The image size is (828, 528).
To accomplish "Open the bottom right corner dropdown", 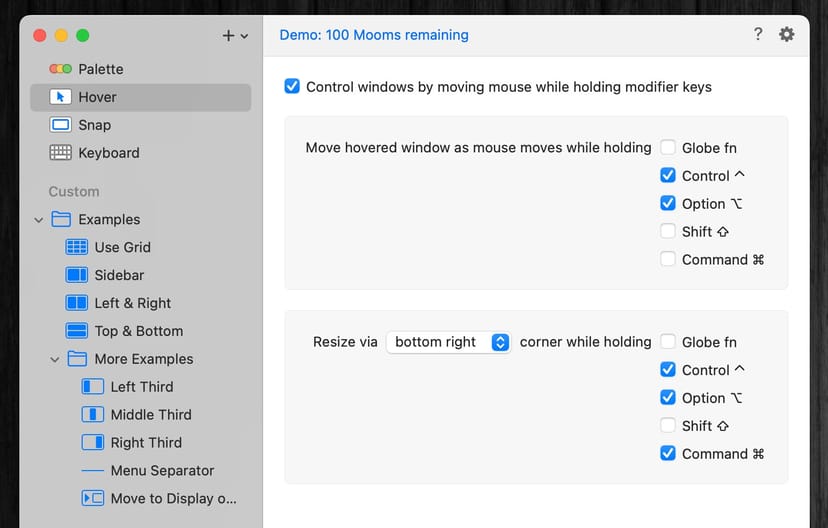I will pos(449,342).
